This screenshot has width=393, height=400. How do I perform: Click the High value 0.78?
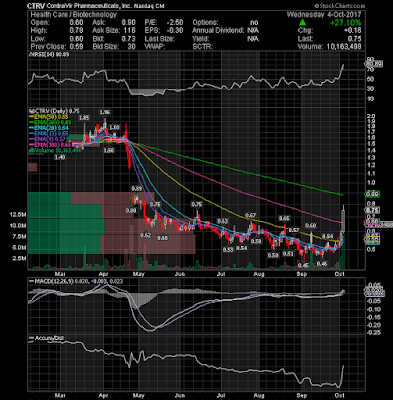click(x=77, y=31)
